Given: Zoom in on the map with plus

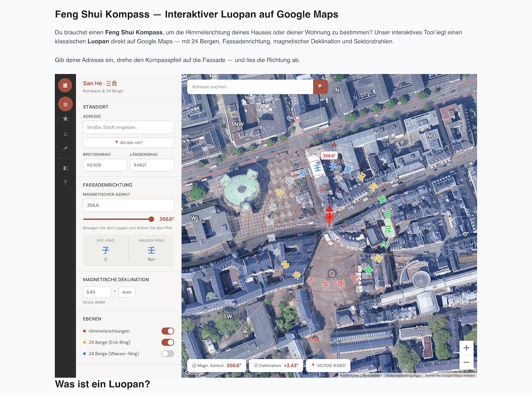Looking at the screenshot, I should [x=466, y=348].
